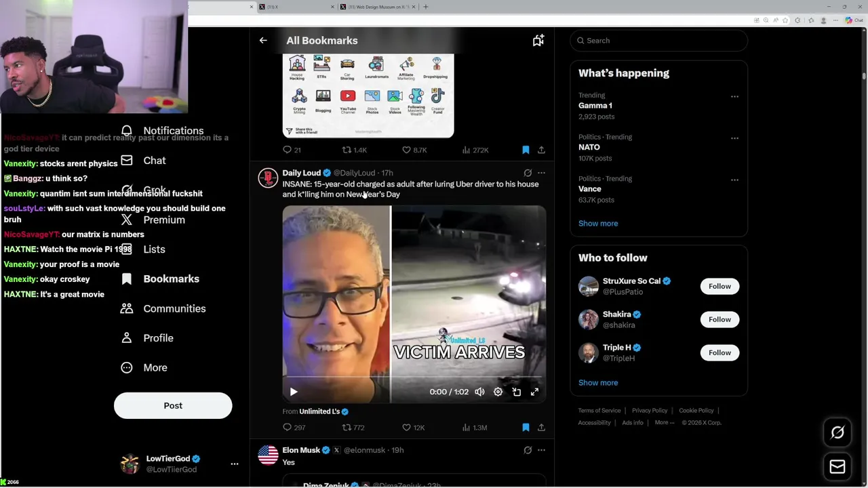This screenshot has width=868, height=488.
Task: Show more trending topics
Action: coord(598,223)
